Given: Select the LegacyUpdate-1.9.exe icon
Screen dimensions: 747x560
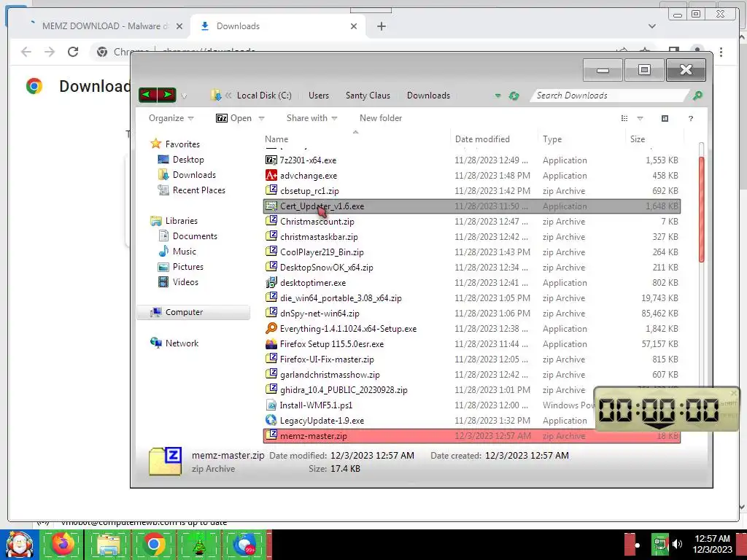Looking at the screenshot, I should 271,421.
